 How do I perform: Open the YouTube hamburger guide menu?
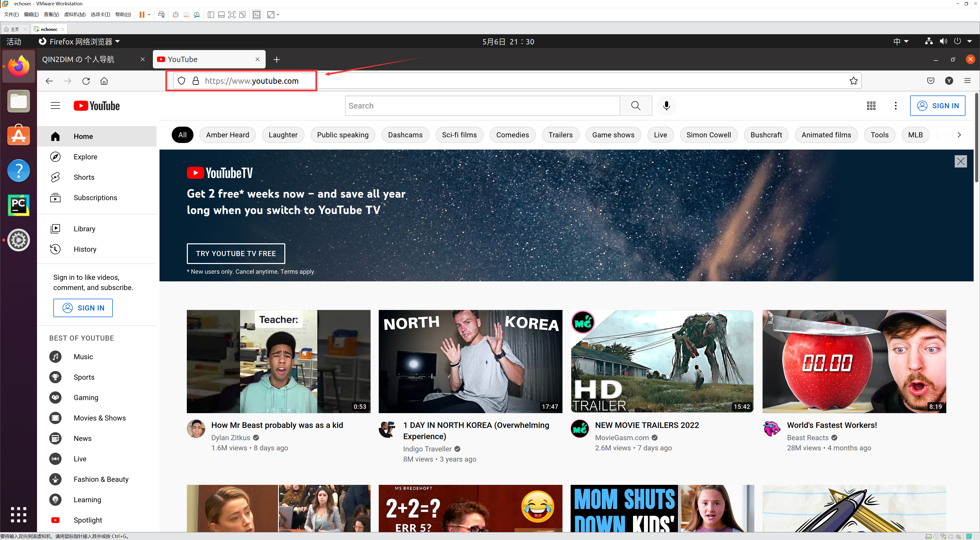[55, 105]
